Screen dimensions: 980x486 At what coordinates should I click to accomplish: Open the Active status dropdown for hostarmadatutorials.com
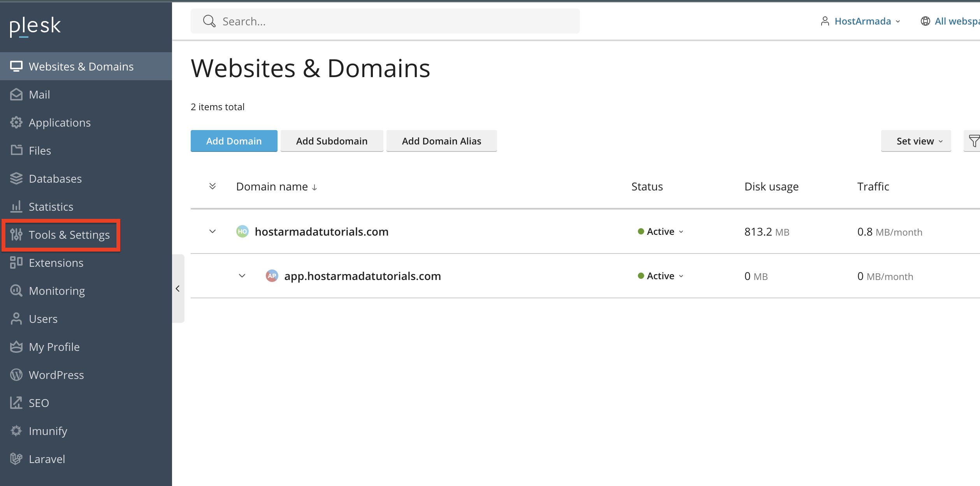coord(661,232)
